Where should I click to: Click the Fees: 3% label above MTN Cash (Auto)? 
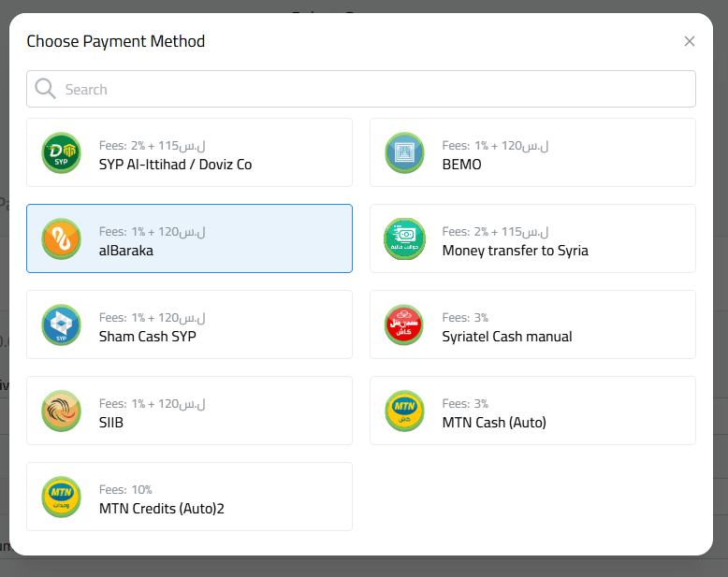(465, 404)
